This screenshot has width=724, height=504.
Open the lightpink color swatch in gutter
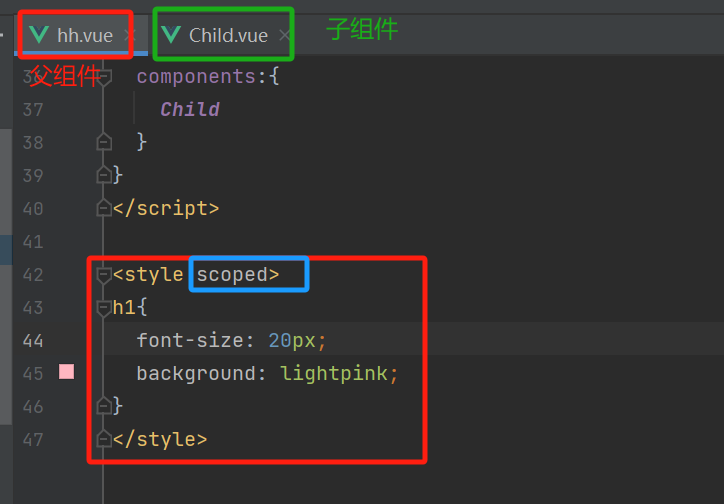(x=67, y=373)
